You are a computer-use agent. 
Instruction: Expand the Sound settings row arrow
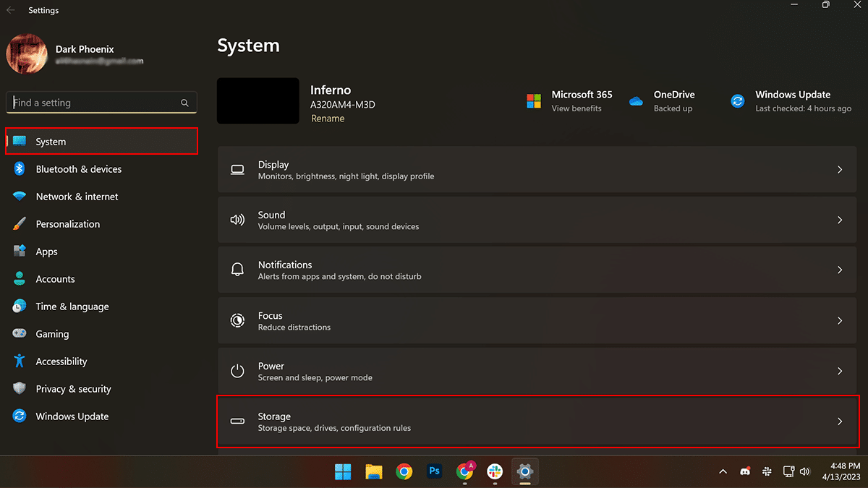840,220
